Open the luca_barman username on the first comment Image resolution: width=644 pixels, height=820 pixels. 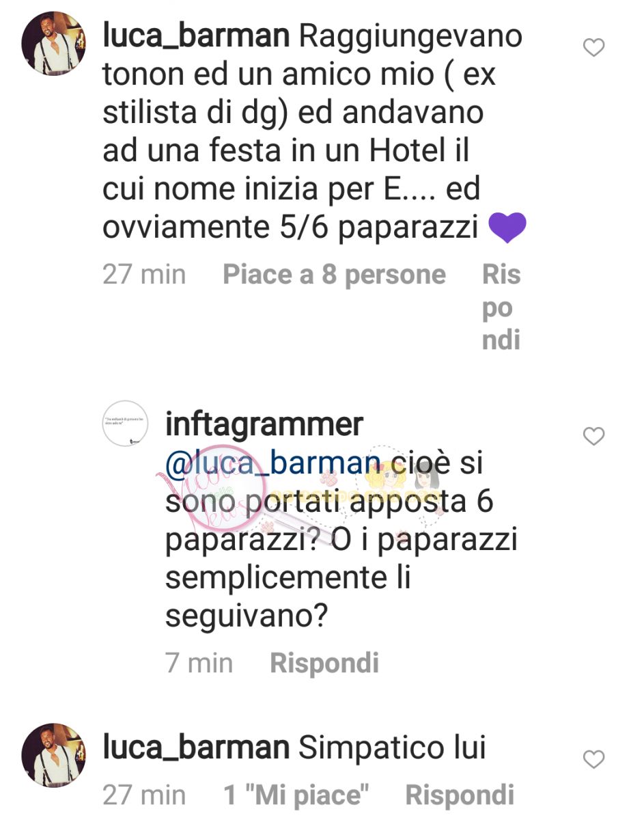(x=196, y=37)
